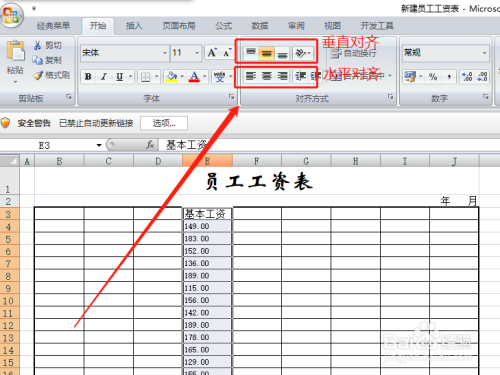Switch to the 页面布局 tab
The width and height of the screenshot is (500, 375).
tap(179, 26)
